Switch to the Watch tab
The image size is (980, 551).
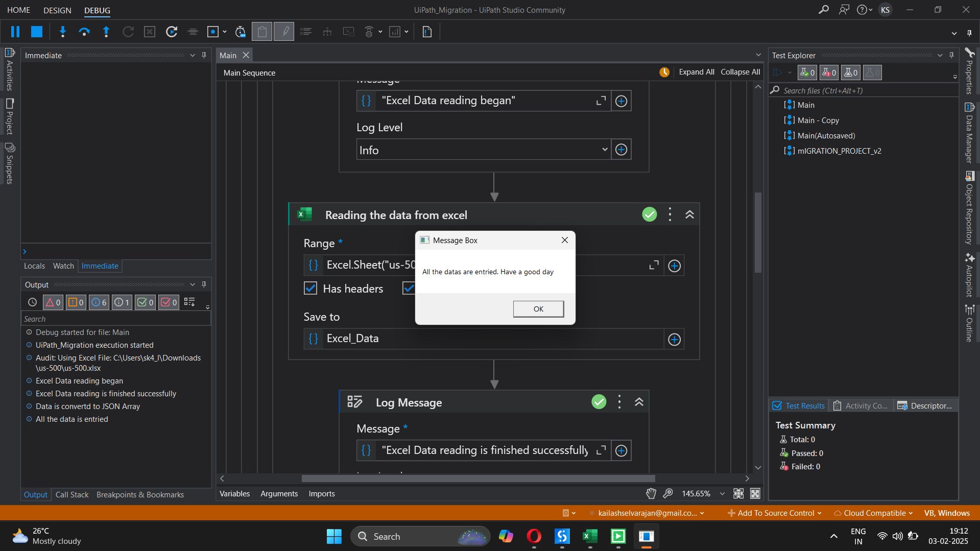(63, 266)
